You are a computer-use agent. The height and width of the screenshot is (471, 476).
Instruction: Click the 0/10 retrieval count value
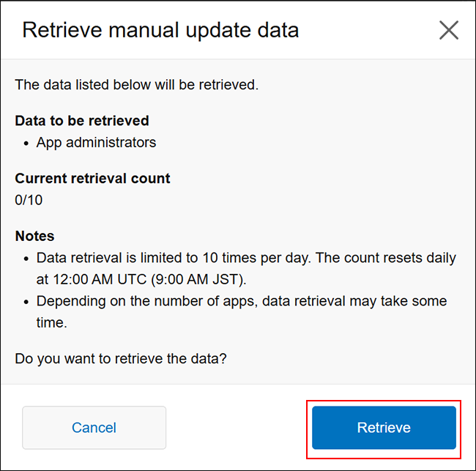click(x=29, y=200)
